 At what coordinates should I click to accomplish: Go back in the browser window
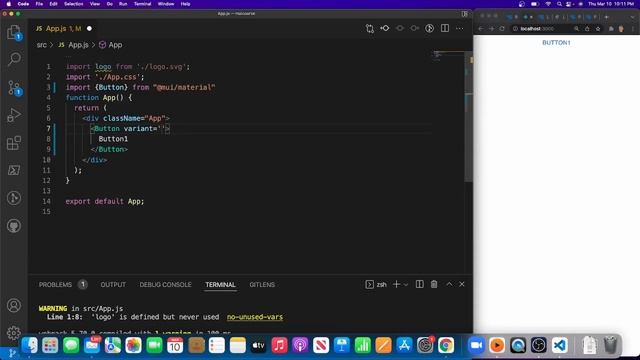[x=481, y=29]
